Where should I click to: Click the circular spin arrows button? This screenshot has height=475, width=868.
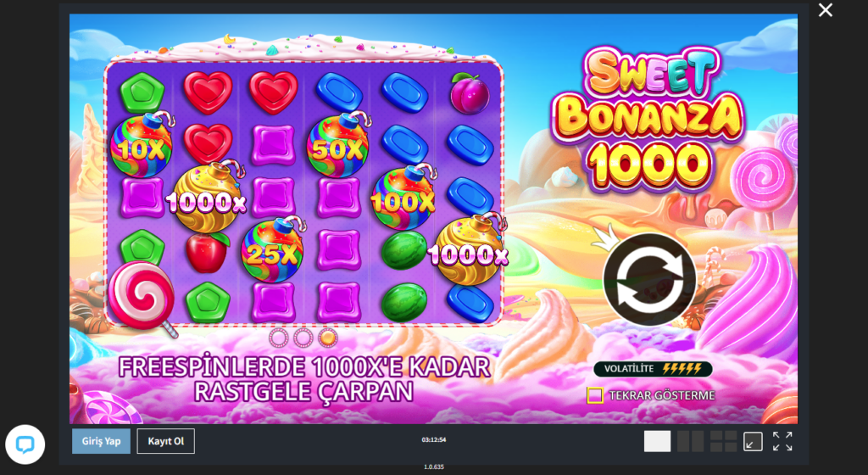pyautogui.click(x=649, y=279)
